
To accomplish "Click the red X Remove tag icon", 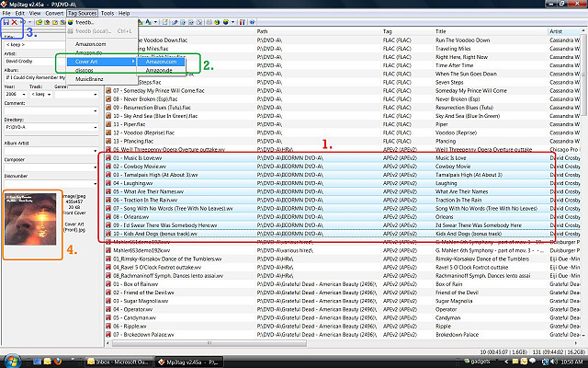I will 15,22.
